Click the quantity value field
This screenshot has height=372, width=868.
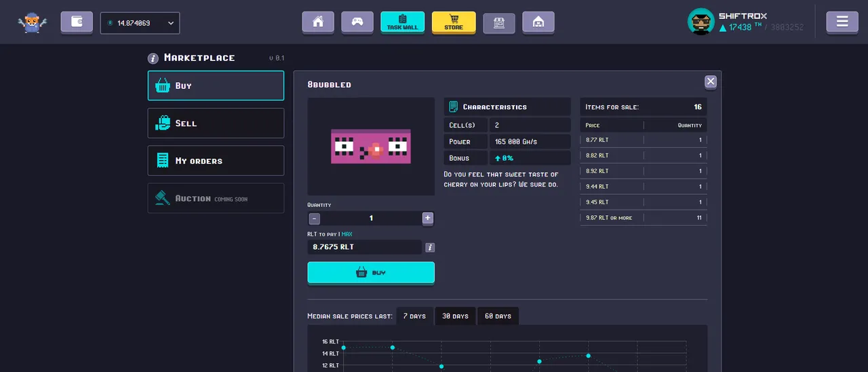371,218
